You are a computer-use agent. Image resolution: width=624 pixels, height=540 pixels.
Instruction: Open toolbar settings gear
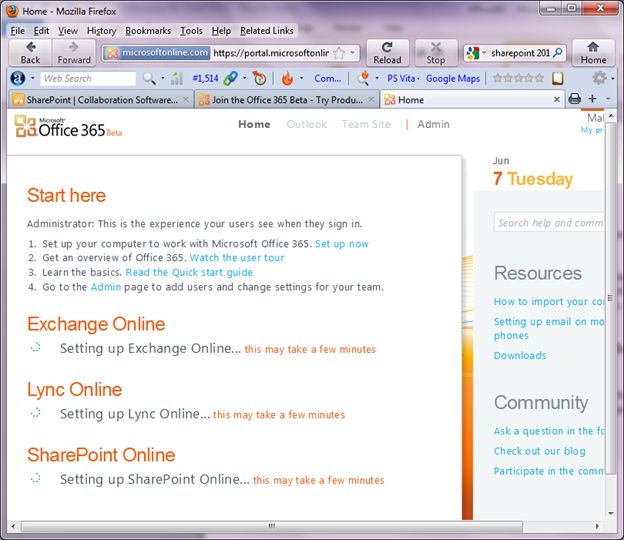point(599,78)
